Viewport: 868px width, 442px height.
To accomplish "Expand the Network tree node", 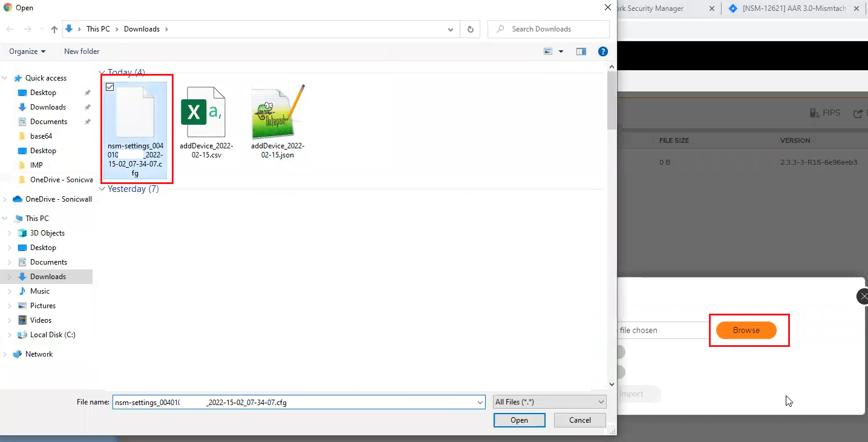I will click(6, 354).
